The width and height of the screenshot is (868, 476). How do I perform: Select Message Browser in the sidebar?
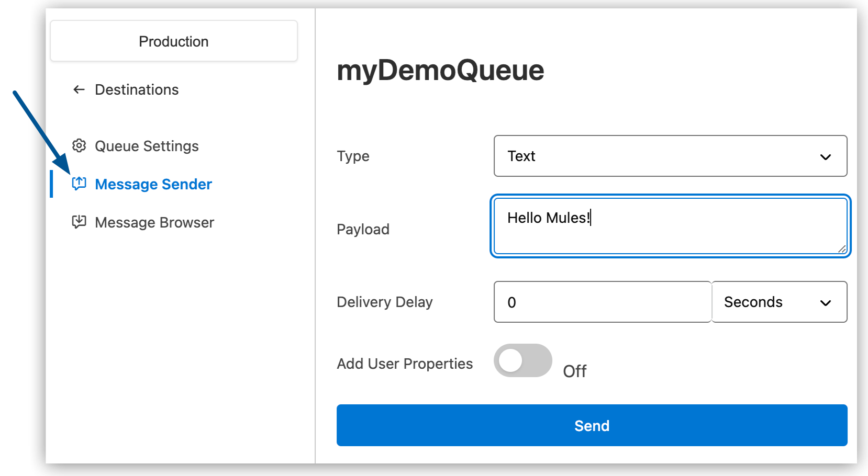pyautogui.click(x=154, y=222)
